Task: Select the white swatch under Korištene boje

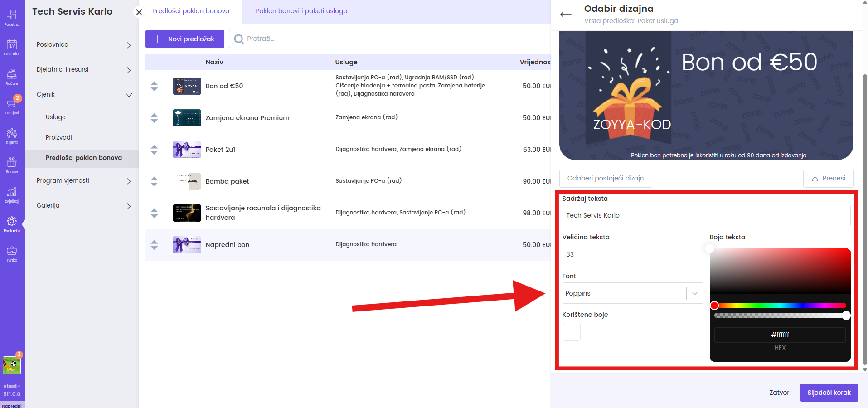Action: point(571,332)
